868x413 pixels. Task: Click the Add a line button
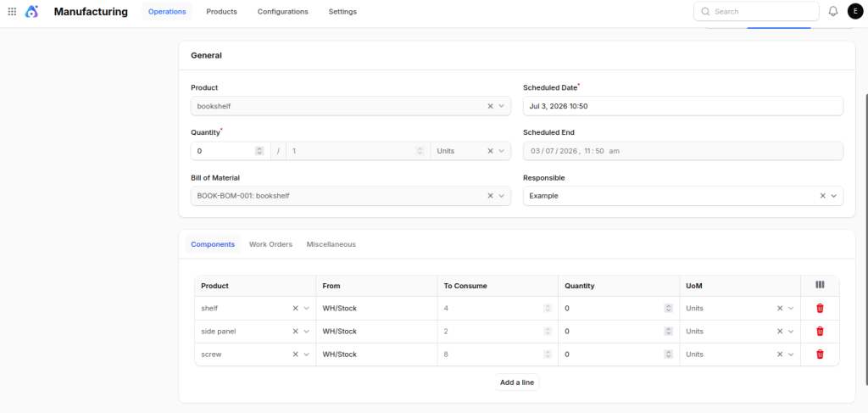[x=516, y=382]
